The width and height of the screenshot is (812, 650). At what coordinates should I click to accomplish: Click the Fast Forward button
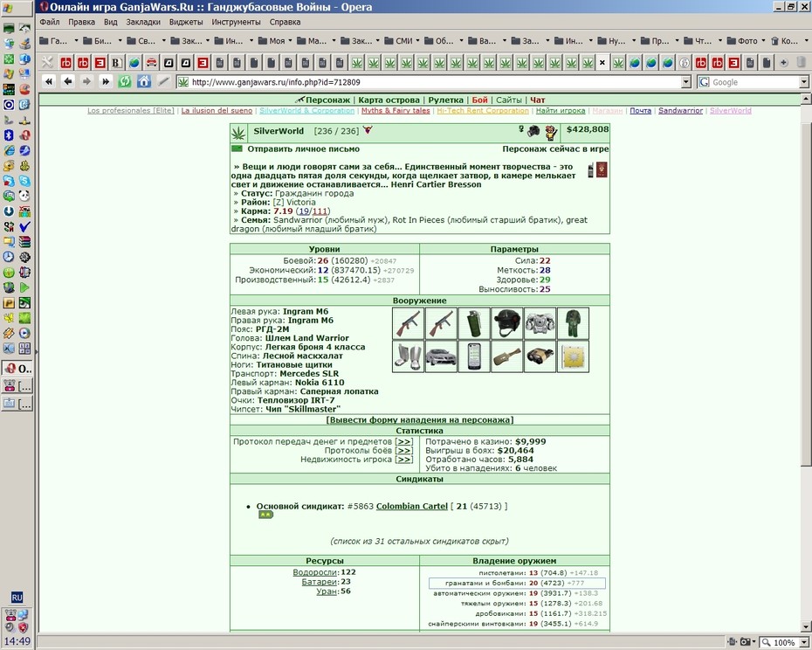pos(106,81)
